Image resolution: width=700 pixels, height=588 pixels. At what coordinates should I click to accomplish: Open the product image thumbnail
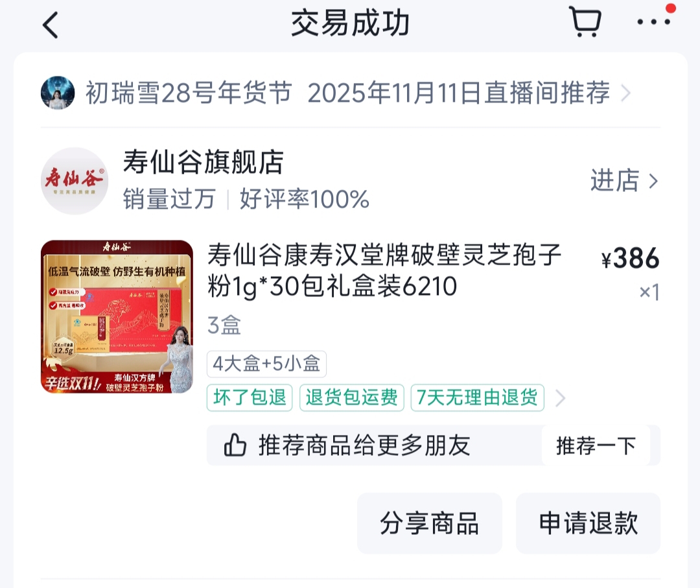117,316
